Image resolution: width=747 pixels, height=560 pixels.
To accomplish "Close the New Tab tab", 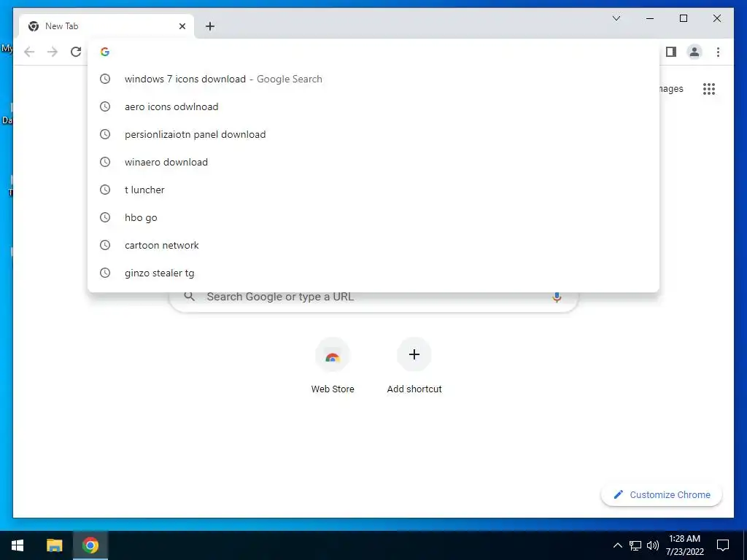I will 182,26.
